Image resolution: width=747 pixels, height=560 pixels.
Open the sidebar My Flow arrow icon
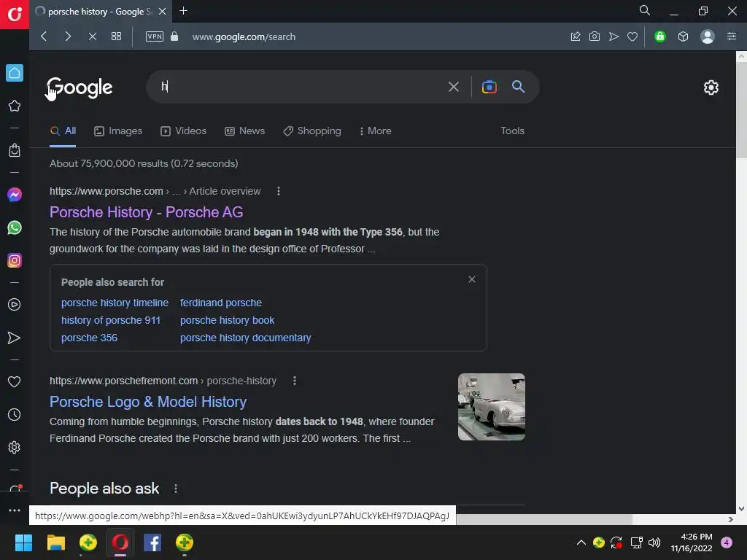[x=15, y=338]
